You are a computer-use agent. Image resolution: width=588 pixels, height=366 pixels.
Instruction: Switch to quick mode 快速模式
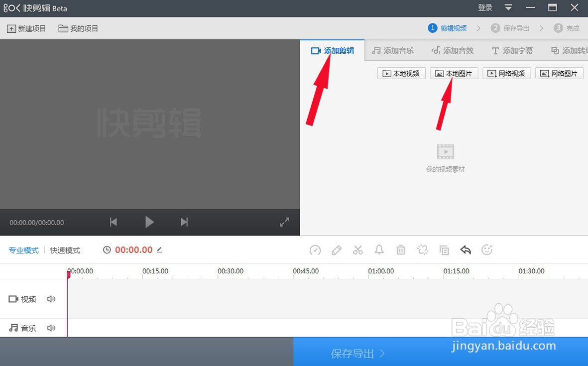65,250
